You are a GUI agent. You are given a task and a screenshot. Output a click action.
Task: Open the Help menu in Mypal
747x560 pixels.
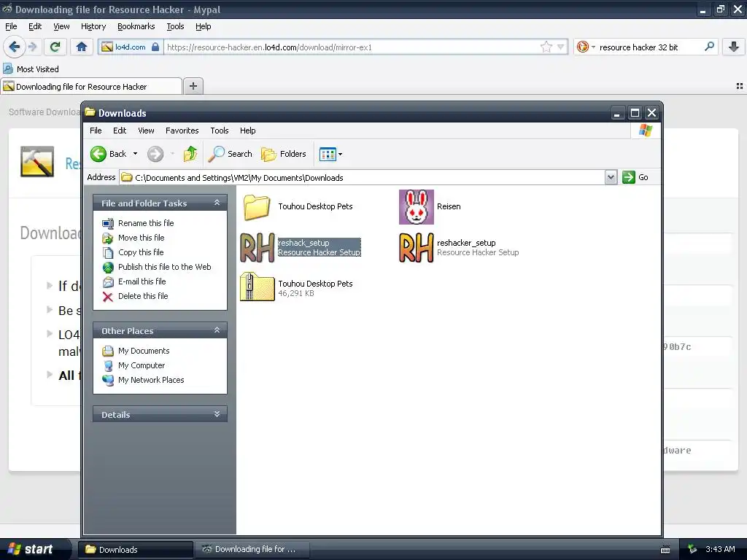pos(203,26)
